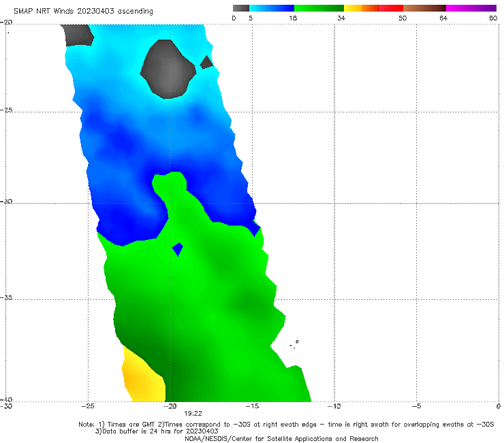This screenshot has height=443, width=504.
Task: Click the color bar label '64'
Action: (x=443, y=18)
